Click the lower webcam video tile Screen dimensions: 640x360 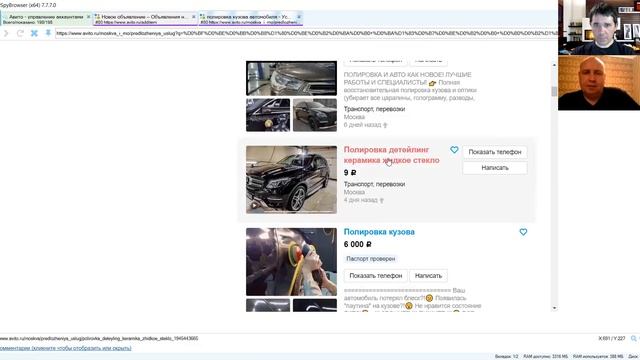[x=599, y=83]
